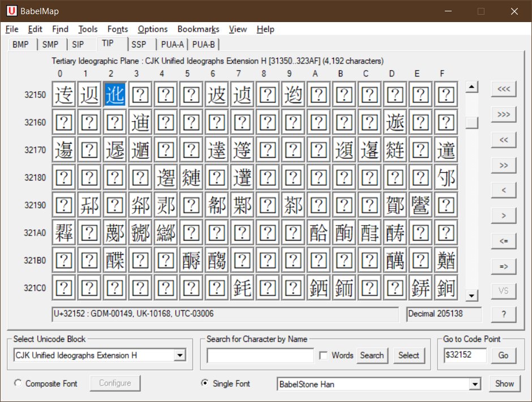
Task: Open the Edit menu
Action: (x=35, y=29)
